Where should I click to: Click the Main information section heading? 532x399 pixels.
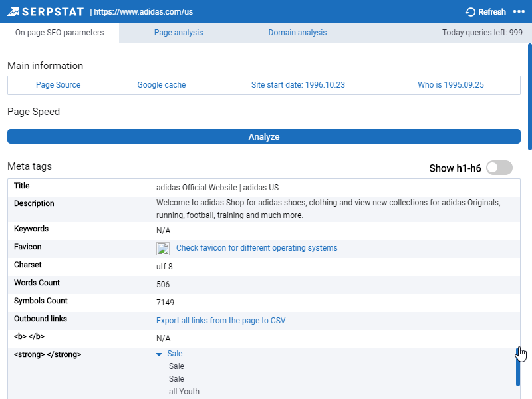click(45, 66)
